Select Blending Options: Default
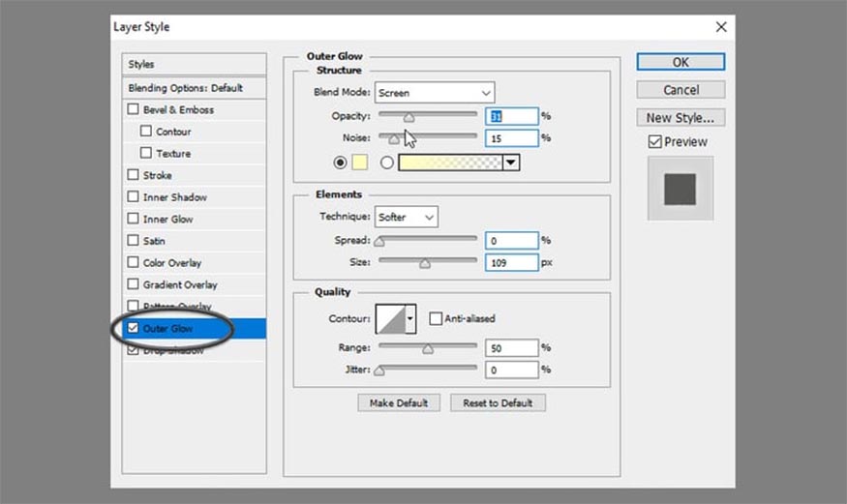This screenshot has width=847, height=504. (194, 88)
